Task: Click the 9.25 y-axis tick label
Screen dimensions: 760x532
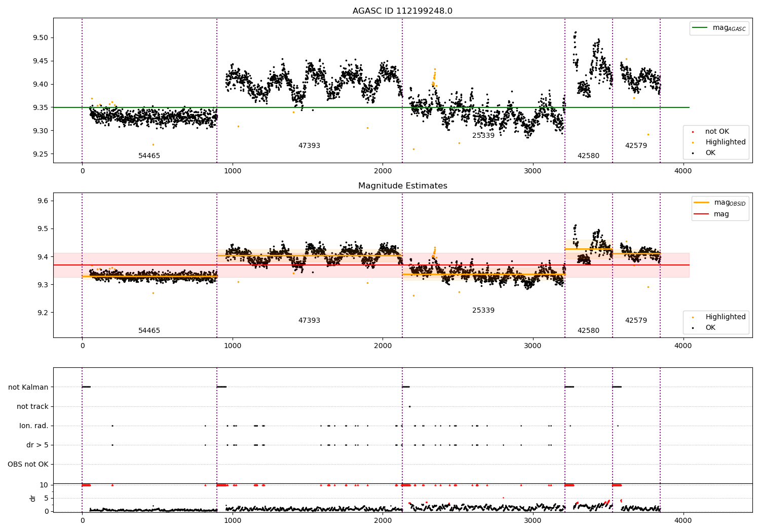Action: [x=40, y=155]
